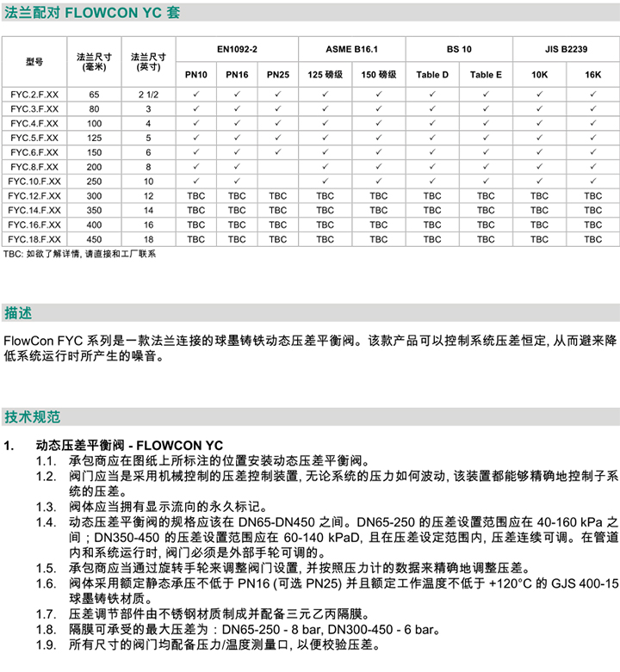Click the 'PN16' column header
Viewport: 620px width, 672px height.
(x=237, y=75)
